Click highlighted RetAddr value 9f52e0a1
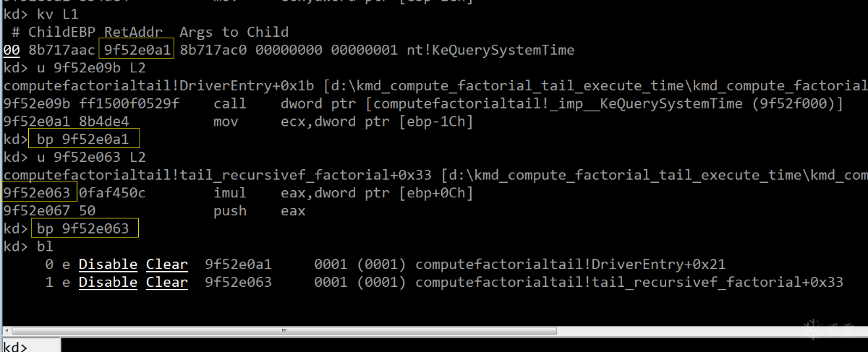868x352 pixels. coord(137,50)
